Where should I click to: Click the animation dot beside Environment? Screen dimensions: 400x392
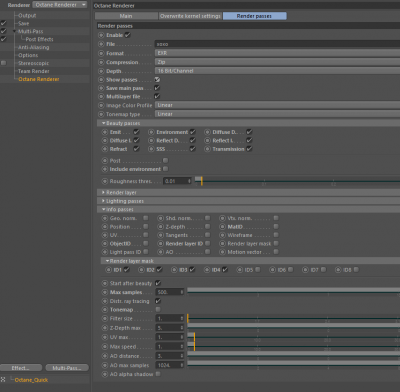pyautogui.click(x=151, y=132)
